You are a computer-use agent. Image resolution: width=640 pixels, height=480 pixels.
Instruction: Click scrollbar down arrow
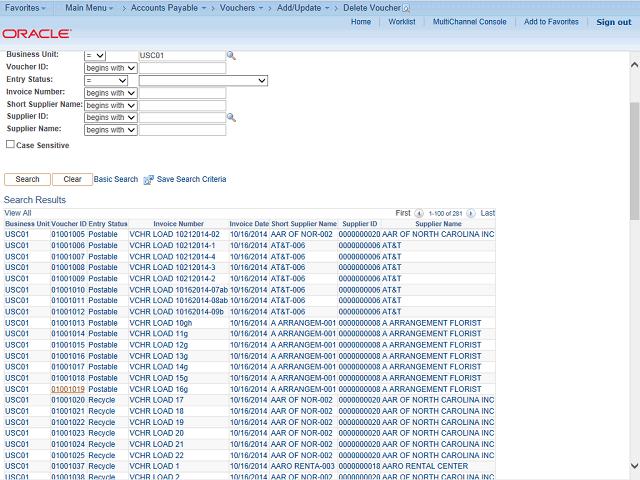[634, 466]
